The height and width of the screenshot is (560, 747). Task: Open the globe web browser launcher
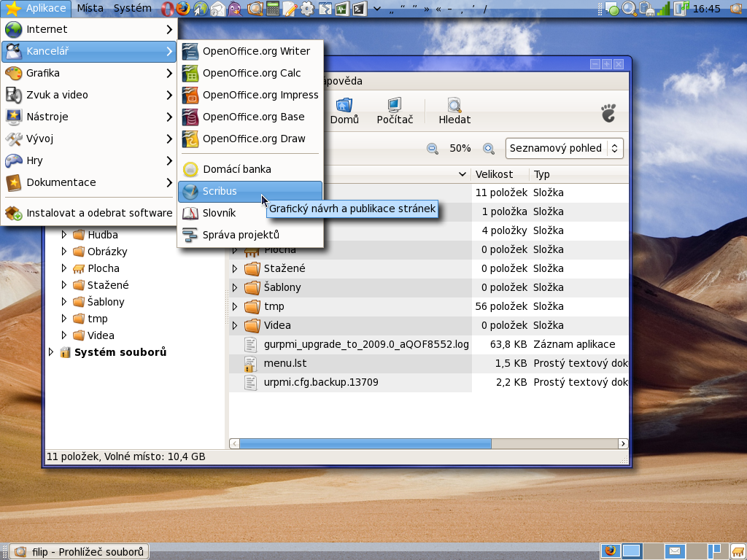201,9
